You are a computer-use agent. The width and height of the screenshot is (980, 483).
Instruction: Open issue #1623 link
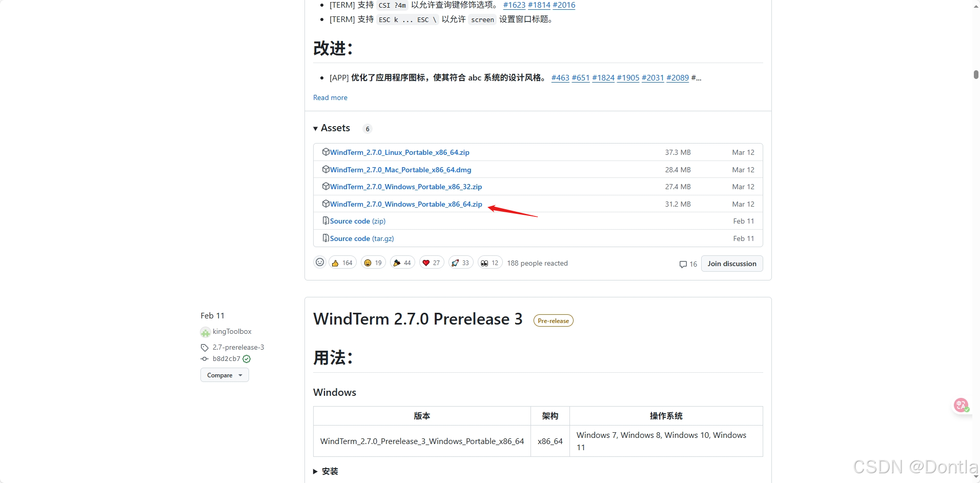[x=514, y=5]
